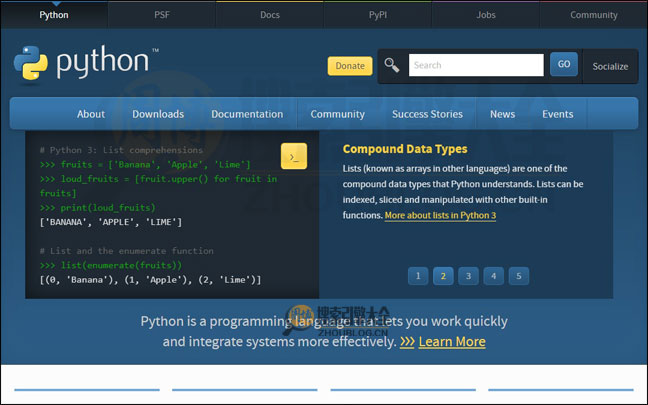Open the Docs top bar tab
This screenshot has width=648, height=405.
pos(270,15)
